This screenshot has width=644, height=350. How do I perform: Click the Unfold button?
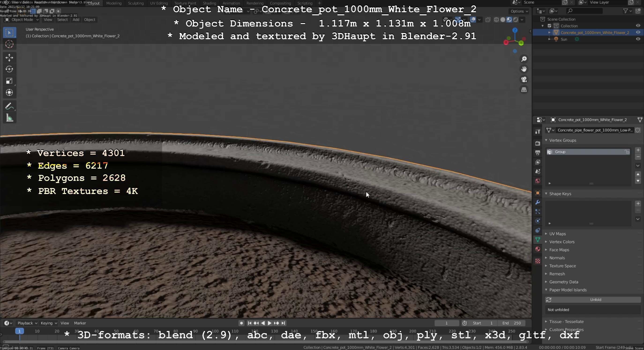point(593,300)
